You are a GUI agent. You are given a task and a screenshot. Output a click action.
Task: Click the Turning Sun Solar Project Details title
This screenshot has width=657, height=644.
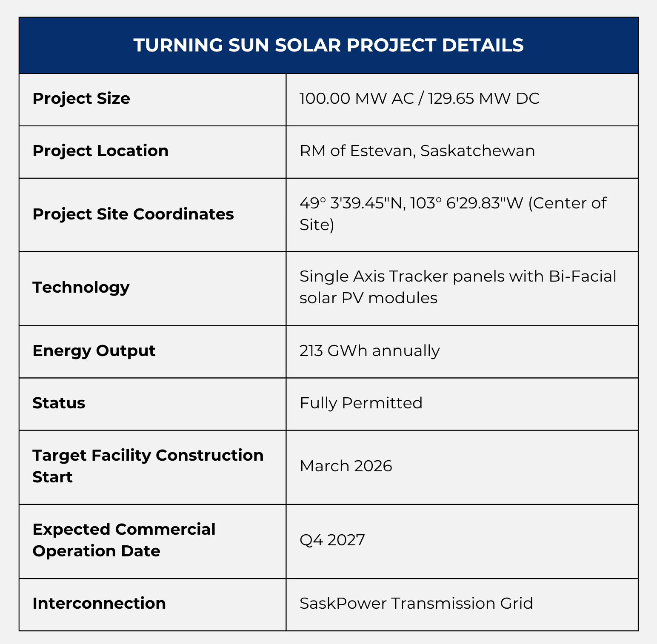click(328, 46)
